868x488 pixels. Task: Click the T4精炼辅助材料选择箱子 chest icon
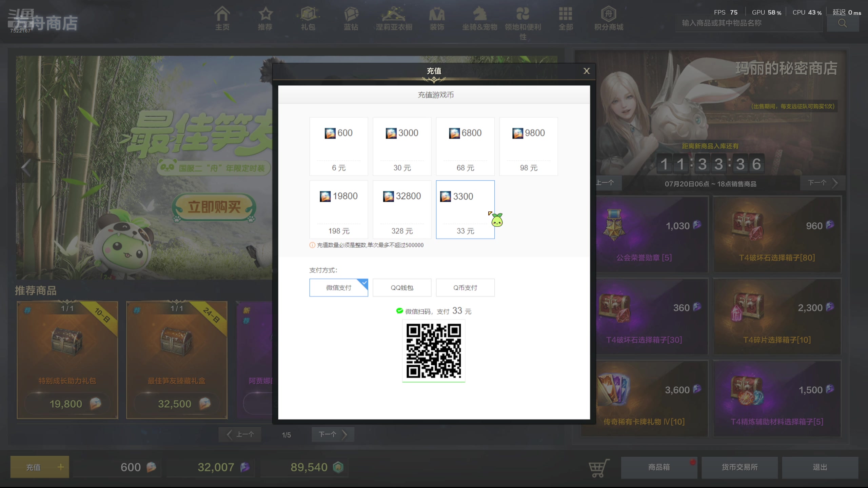click(747, 390)
